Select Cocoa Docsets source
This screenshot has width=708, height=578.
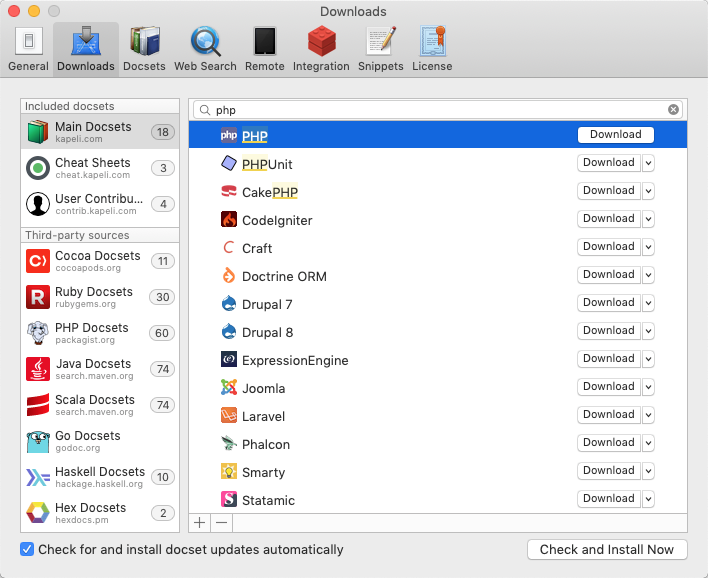click(100, 261)
